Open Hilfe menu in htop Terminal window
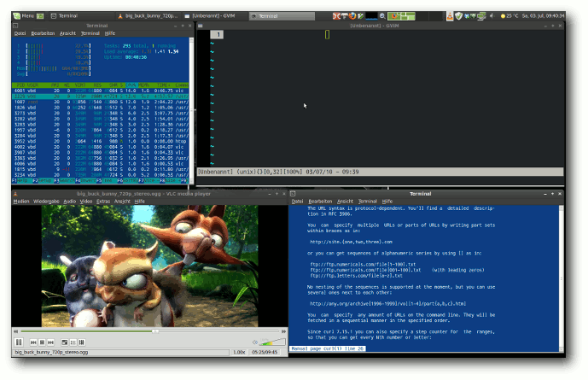 tap(110, 33)
